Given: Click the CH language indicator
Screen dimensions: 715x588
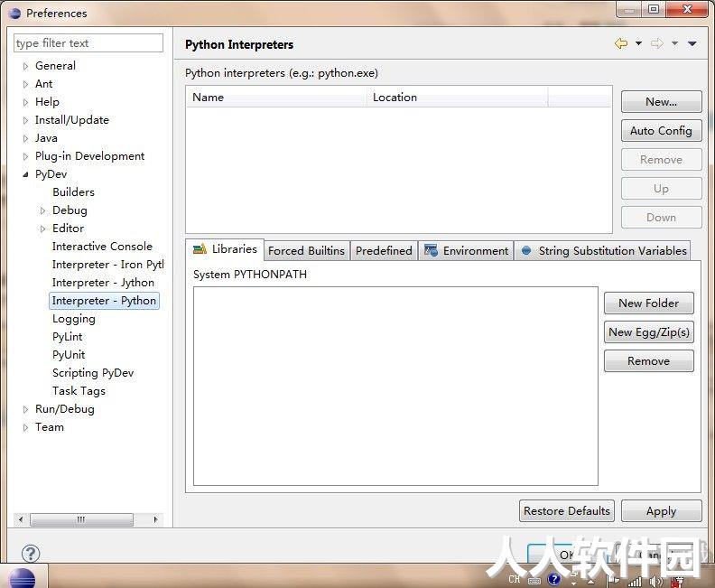Looking at the screenshot, I should 515,579.
